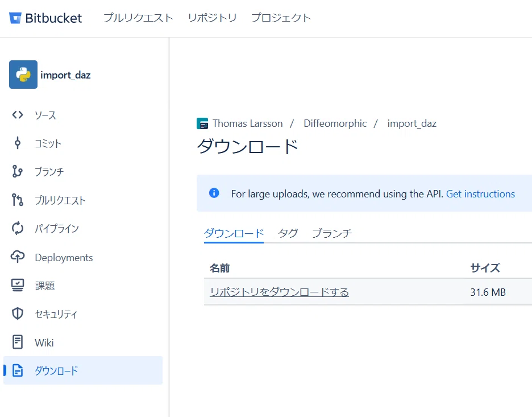Click the ダウンロード page heading

click(248, 147)
